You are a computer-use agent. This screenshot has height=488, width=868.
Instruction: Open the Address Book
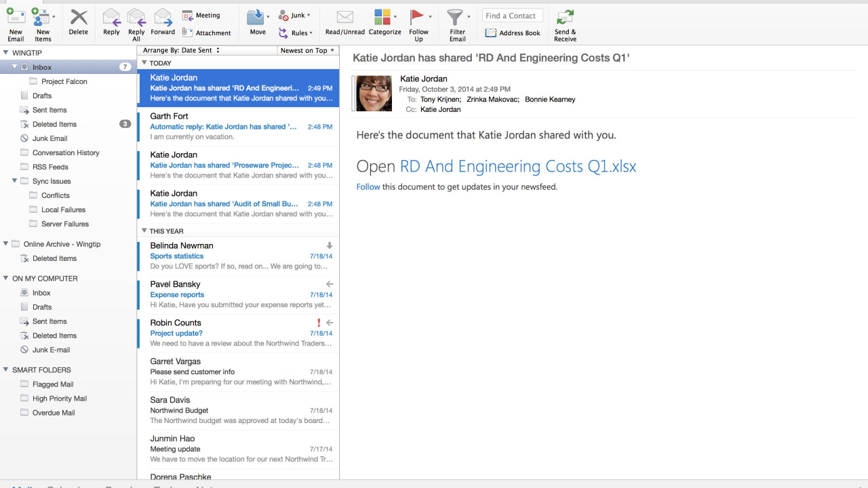point(513,33)
